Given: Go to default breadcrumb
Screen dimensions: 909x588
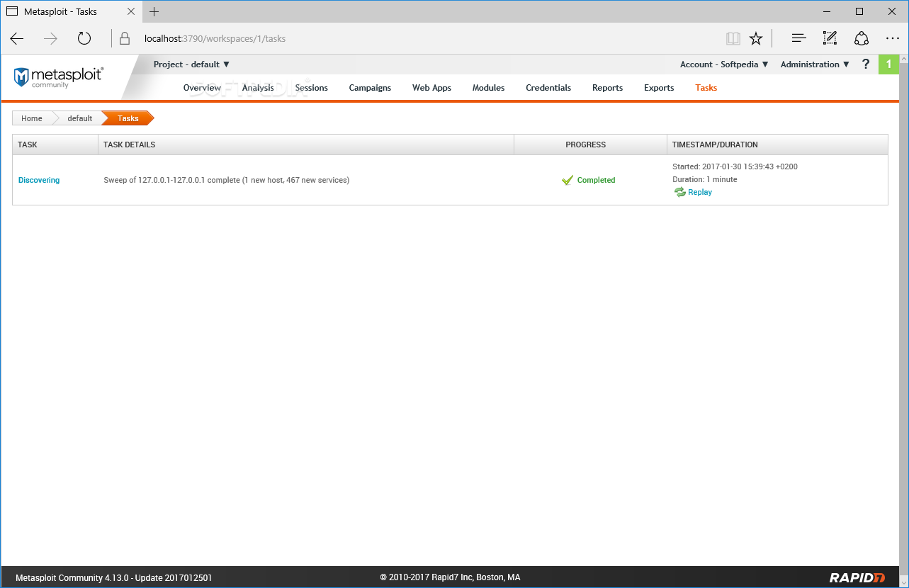Looking at the screenshot, I should (x=79, y=118).
